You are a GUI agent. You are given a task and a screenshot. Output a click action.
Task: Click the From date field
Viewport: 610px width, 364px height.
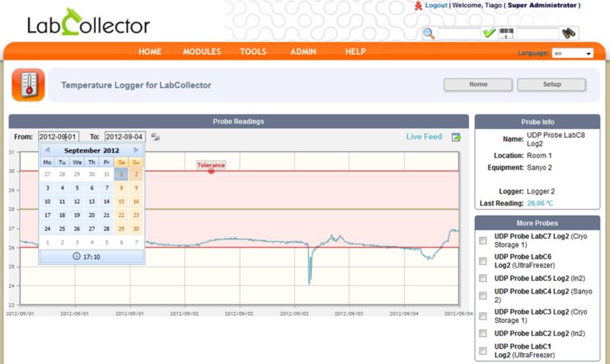pos(59,137)
